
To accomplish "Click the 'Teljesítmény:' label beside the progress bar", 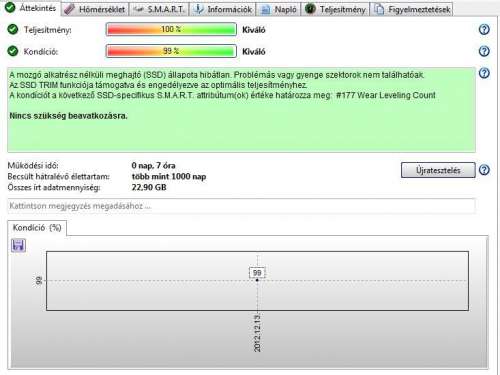I will click(x=48, y=30).
